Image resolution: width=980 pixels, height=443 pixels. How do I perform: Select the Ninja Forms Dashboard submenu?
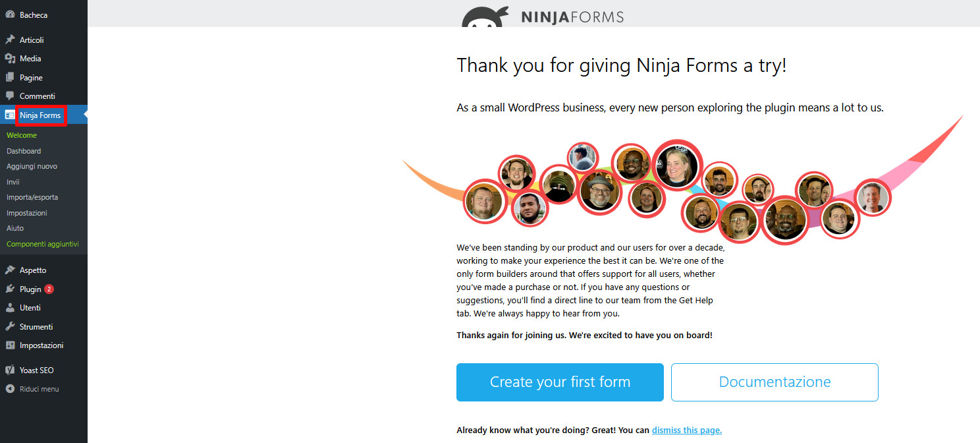24,151
